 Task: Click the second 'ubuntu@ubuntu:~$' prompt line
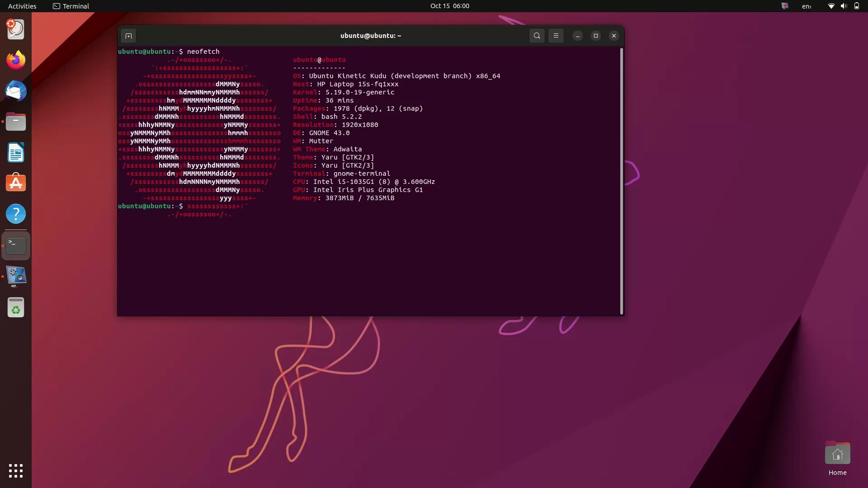[151, 206]
